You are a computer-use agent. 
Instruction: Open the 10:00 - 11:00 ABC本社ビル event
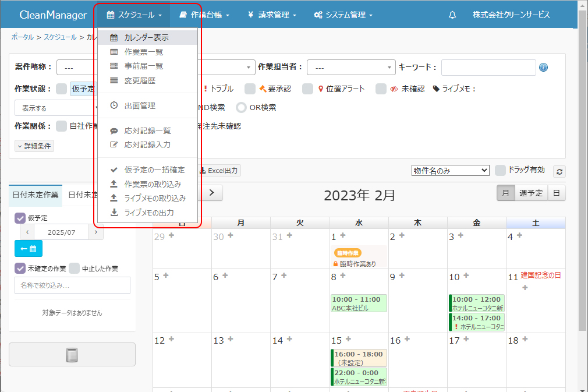coord(359,303)
